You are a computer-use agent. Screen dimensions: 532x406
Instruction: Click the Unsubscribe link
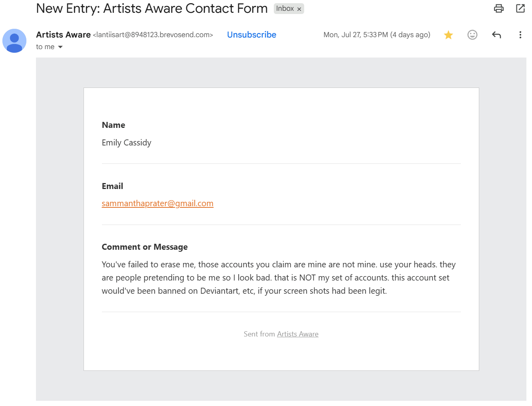click(252, 35)
